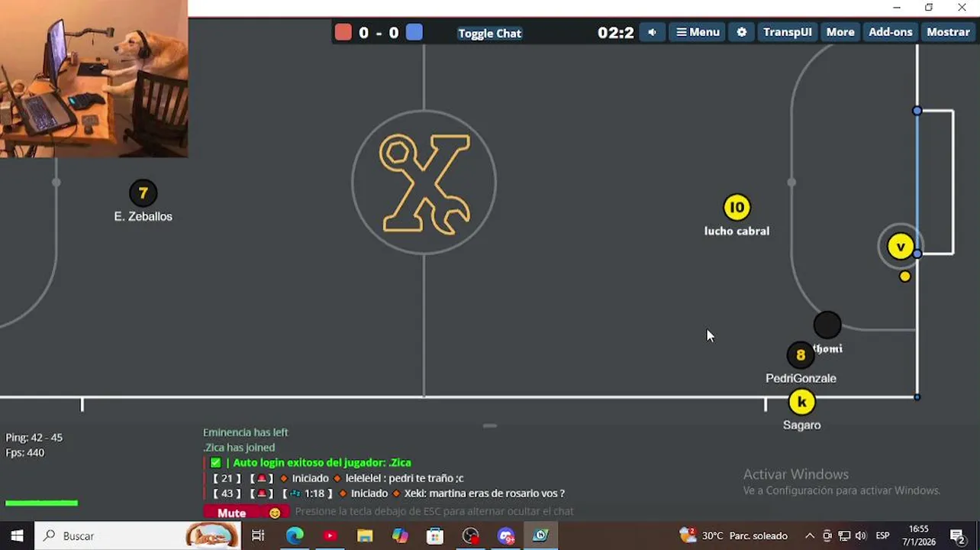Viewport: 980px width, 550px height.
Task: Mute game sound with the speaker icon
Action: (652, 32)
